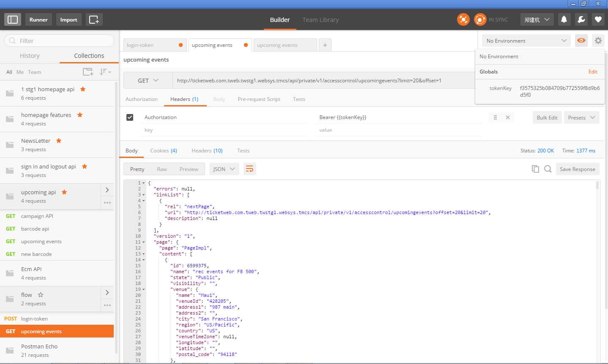Image resolution: width=608 pixels, height=364 pixels.
Task: Open the Authorization request tab
Action: [142, 99]
